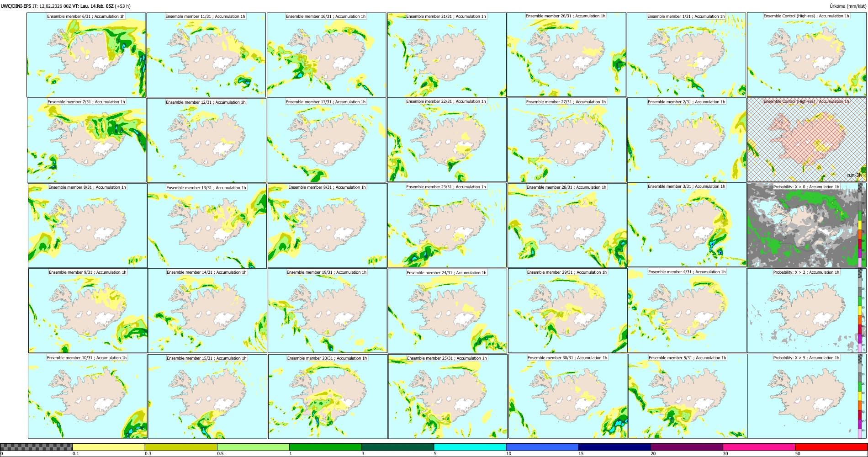Open the Ensemble member 16/31 map panel

327,55
